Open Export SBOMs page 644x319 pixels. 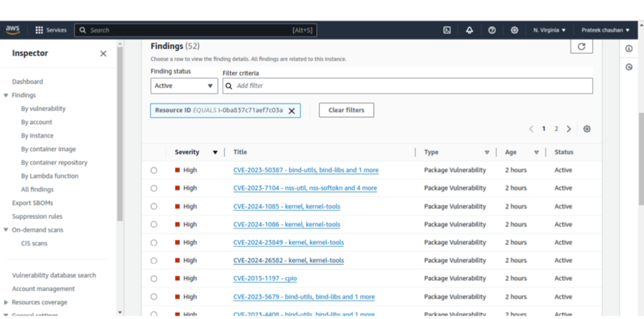click(x=32, y=203)
